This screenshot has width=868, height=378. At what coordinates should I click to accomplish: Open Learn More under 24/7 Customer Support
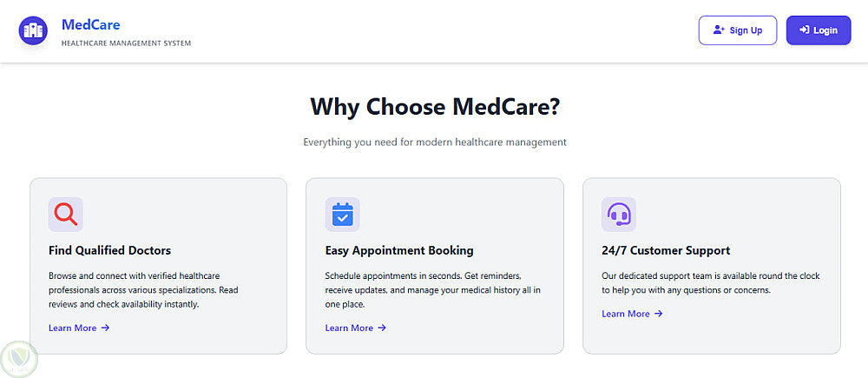pyautogui.click(x=626, y=314)
